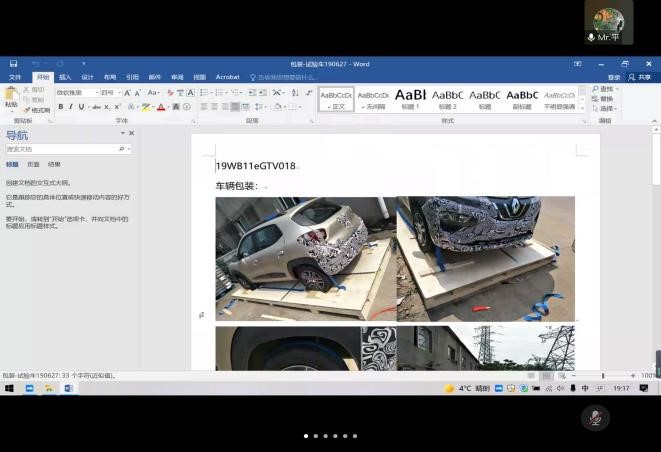
Task: Click the Save icon in the title bar
Action: [13, 64]
